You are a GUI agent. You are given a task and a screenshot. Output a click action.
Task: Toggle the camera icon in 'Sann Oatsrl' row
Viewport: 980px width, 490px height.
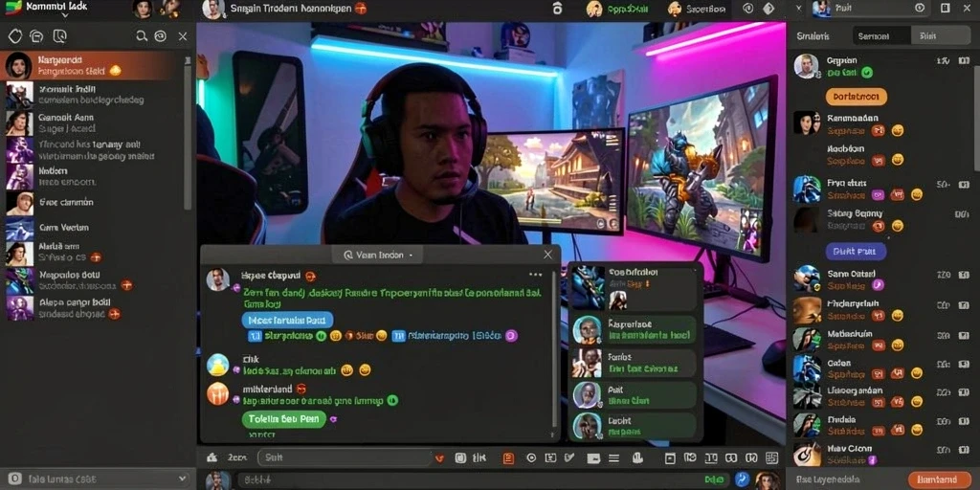coord(963,275)
